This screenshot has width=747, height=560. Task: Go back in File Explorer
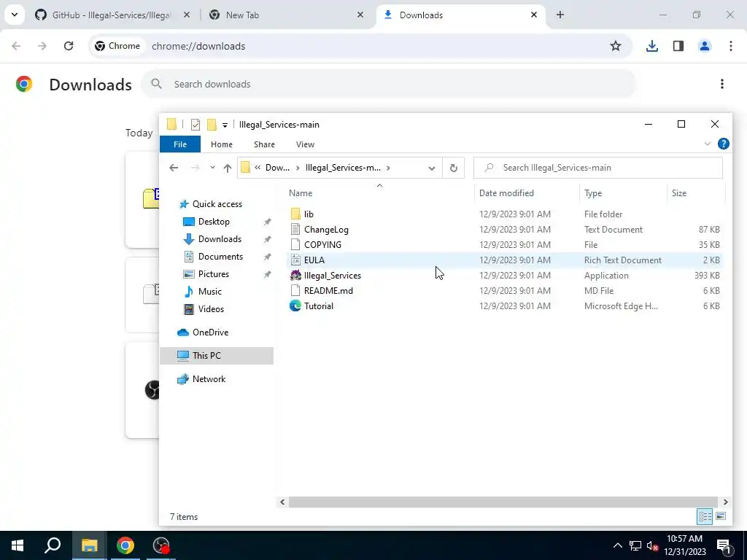pos(174,168)
